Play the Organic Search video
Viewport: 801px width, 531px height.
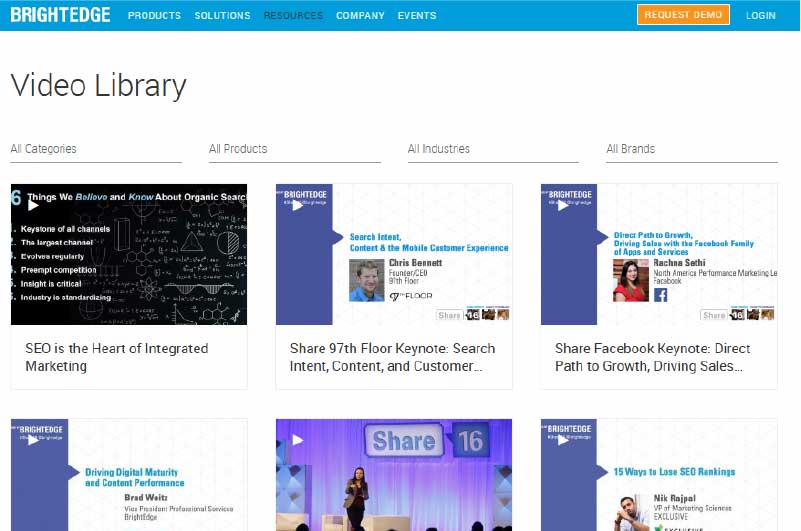click(33, 205)
